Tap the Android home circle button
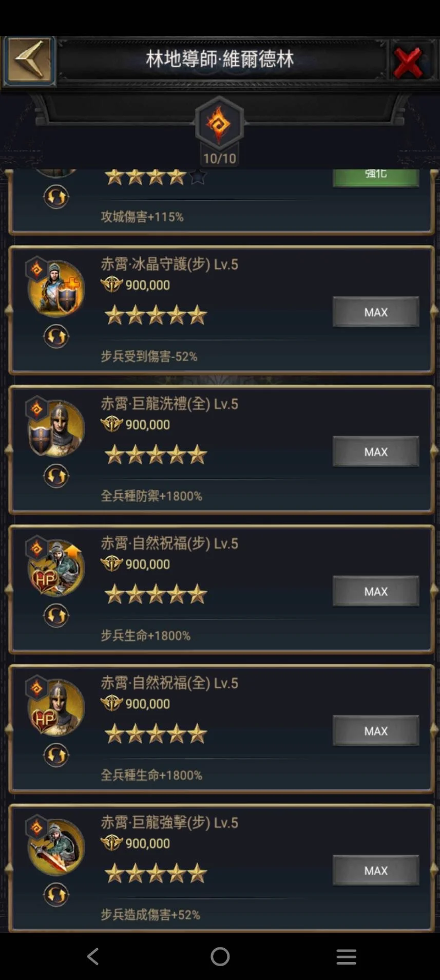Viewport: 440px width, 980px height. 220,956
